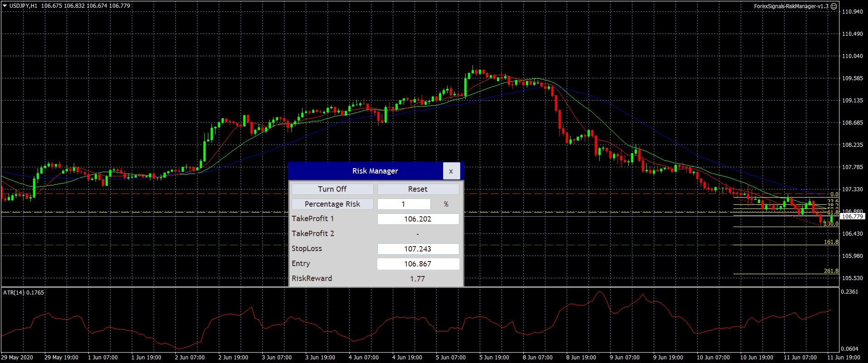This screenshot has width=868, height=363.
Task: Click the 29 May 2020 time label
Action: tap(17, 358)
